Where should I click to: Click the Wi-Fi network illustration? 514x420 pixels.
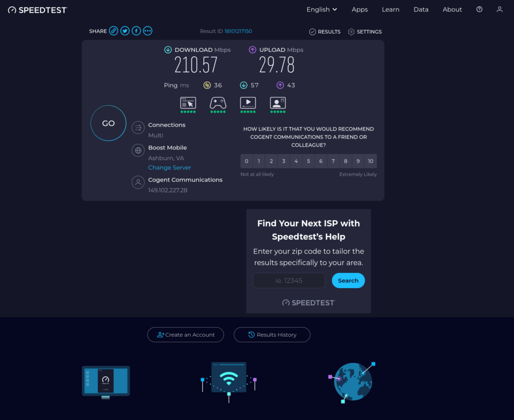click(x=229, y=382)
